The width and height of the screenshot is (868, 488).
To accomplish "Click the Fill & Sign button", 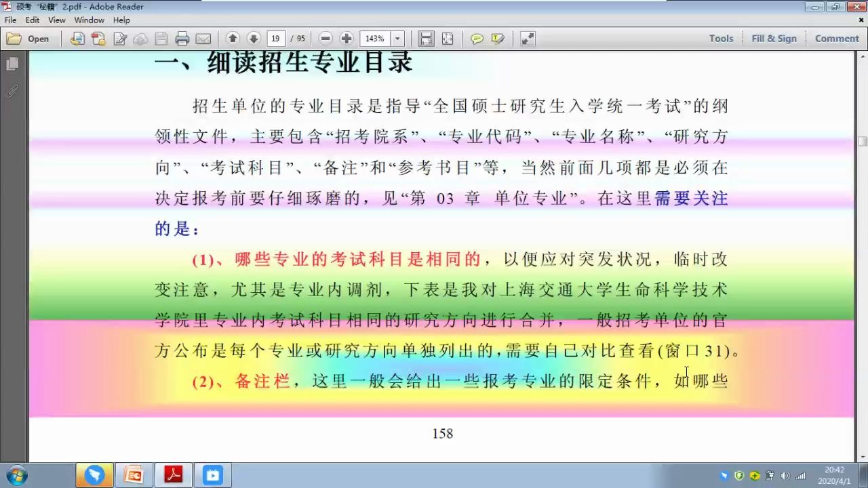I will (774, 39).
